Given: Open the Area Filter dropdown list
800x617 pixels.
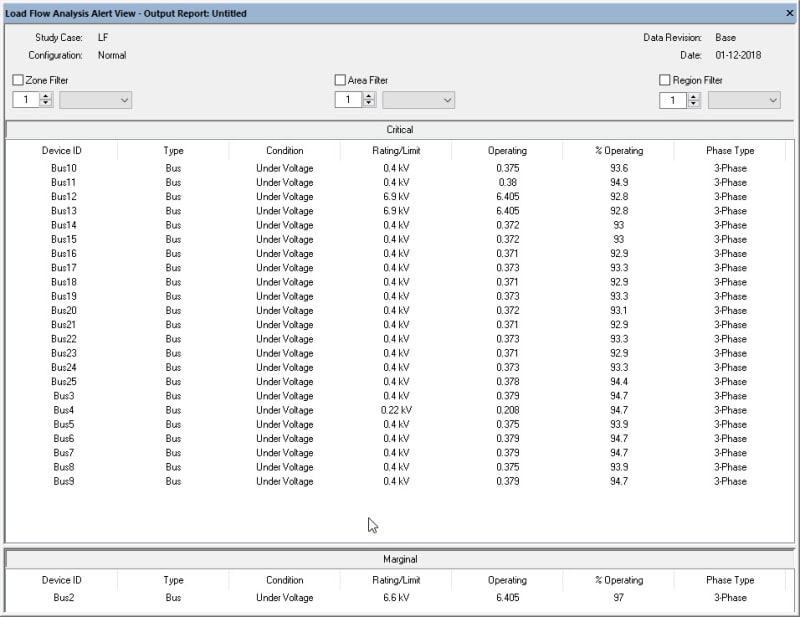Looking at the screenshot, I should point(419,100).
